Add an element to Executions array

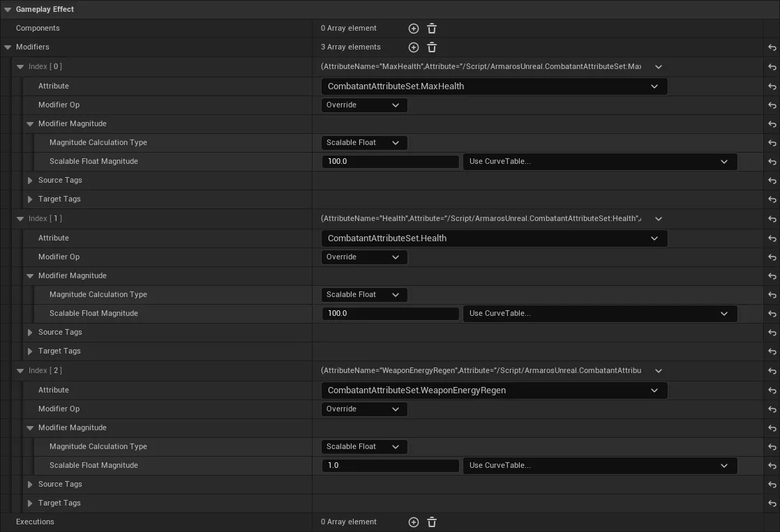tap(413, 522)
